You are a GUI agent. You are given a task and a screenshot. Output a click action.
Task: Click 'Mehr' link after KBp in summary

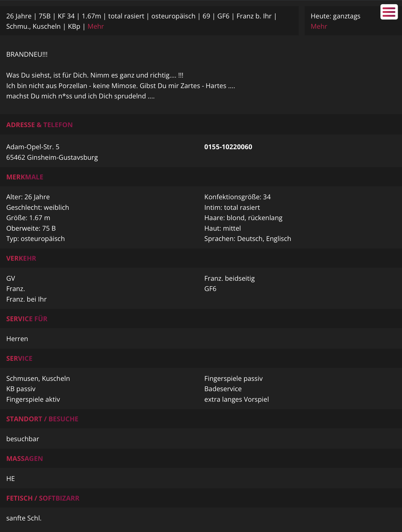pyautogui.click(x=96, y=27)
